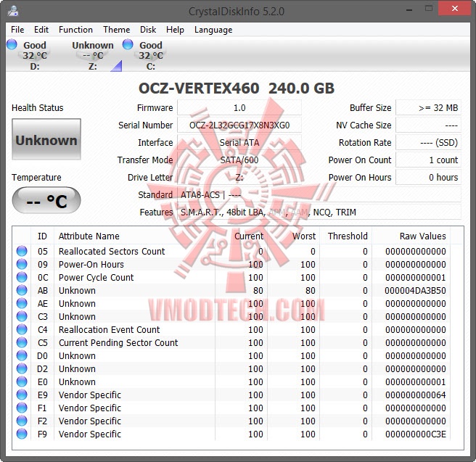Click the Power On Count value
Viewport: 476px width, 462px height.
pyautogui.click(x=428, y=160)
